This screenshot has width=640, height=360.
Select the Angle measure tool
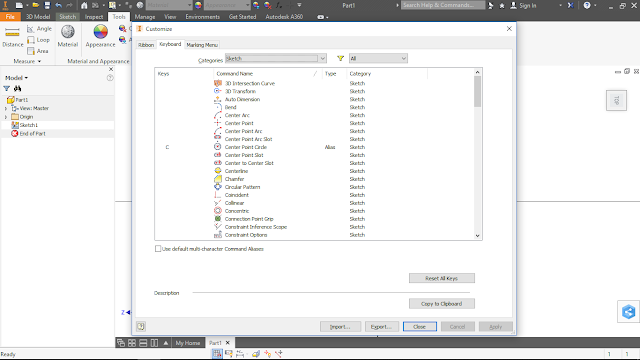click(40, 29)
